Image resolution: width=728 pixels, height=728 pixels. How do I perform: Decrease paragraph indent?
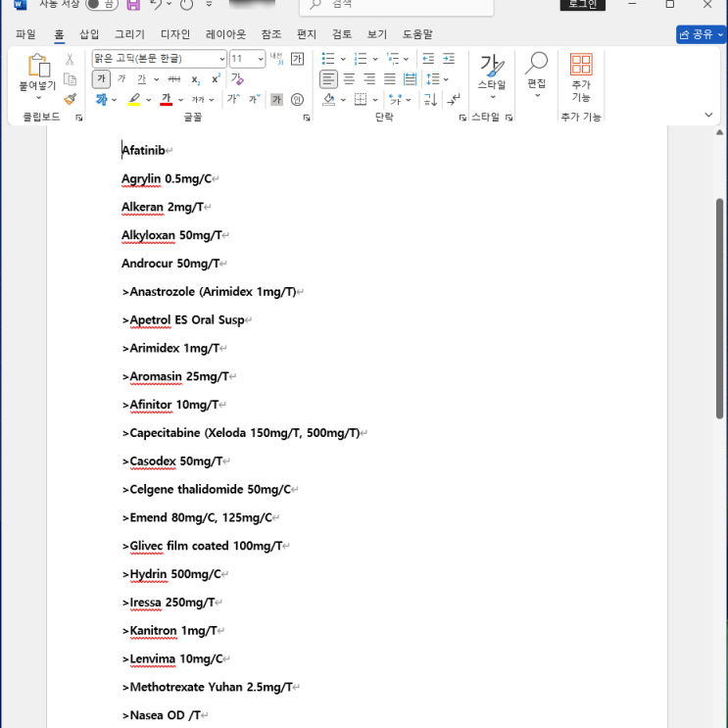[x=428, y=59]
